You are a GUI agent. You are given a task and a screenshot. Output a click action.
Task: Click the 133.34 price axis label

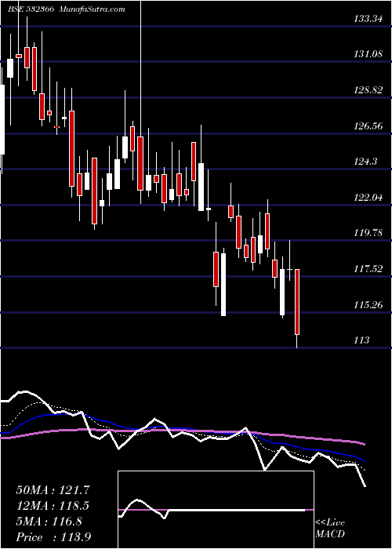(368, 19)
